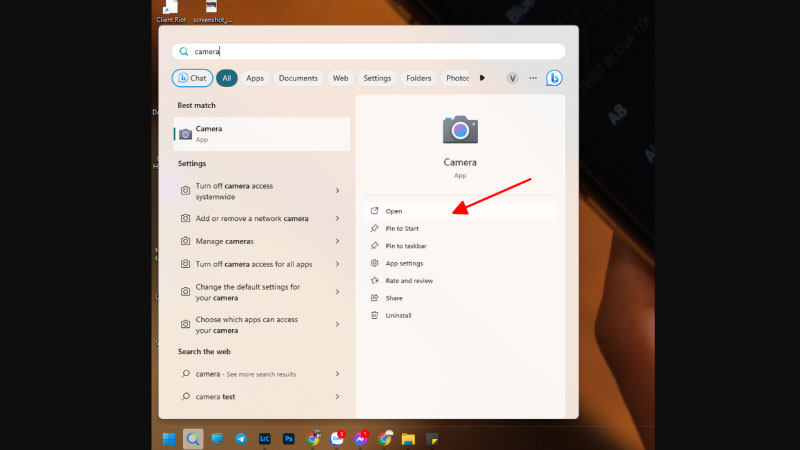Open the three-dots more options menu
The image size is (800, 450).
pos(533,78)
